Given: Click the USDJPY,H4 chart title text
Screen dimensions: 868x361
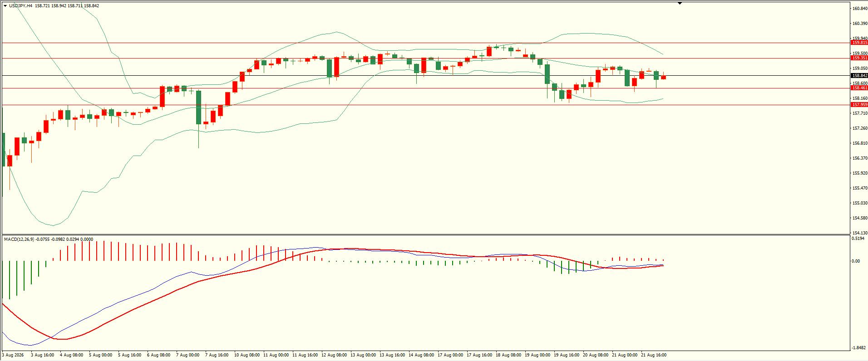Looking at the screenshot, I should (21, 6).
